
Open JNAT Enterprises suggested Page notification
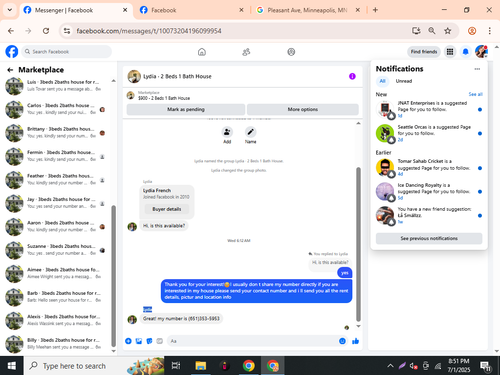[x=429, y=109]
